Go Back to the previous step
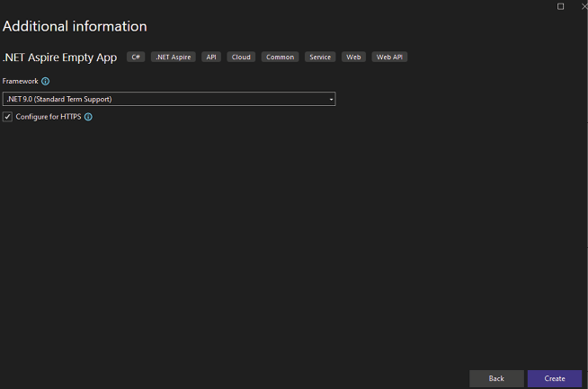This screenshot has height=389, width=588. coord(496,378)
